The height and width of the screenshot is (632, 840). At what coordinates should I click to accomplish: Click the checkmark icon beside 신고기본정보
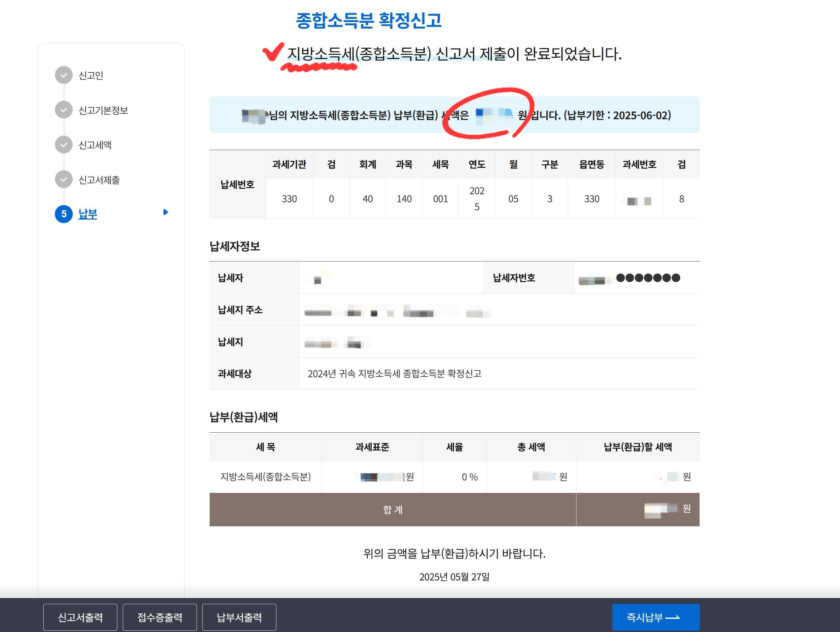63,110
